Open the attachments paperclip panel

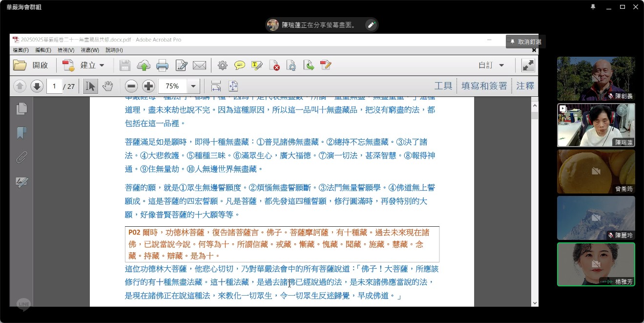[x=21, y=157]
